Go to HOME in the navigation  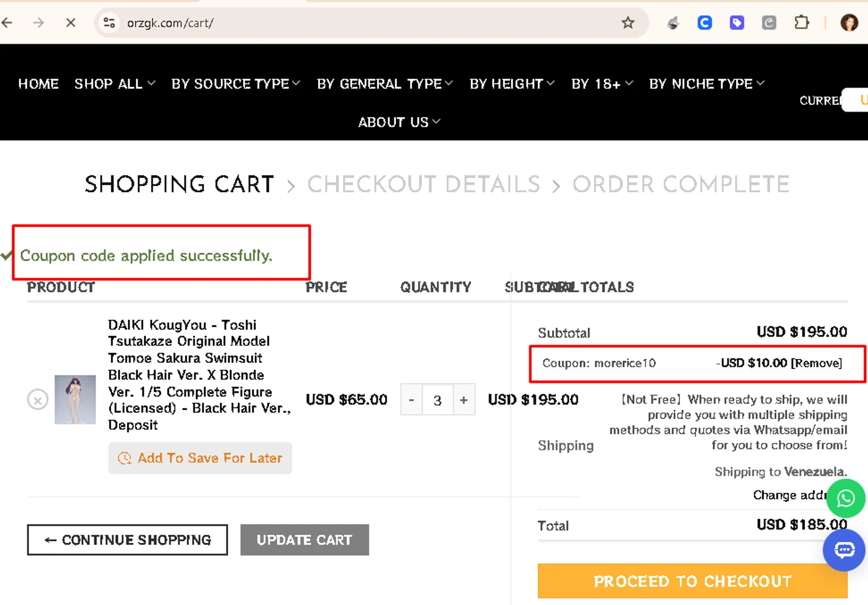pos(38,84)
